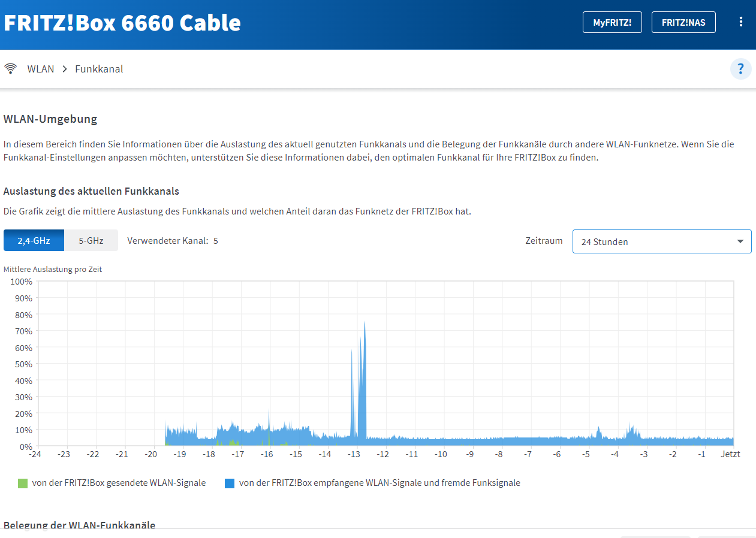Open FRITZ!NAS storage
Screen dimensions: 756x538
click(x=683, y=23)
